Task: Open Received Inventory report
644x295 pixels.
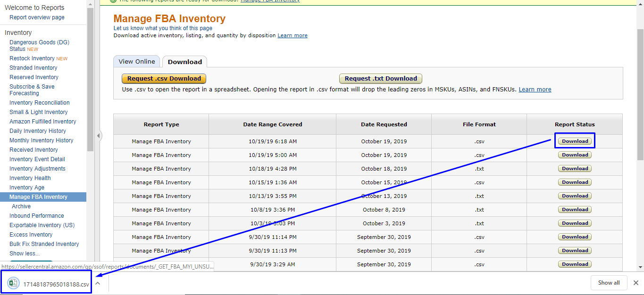Action: point(33,150)
